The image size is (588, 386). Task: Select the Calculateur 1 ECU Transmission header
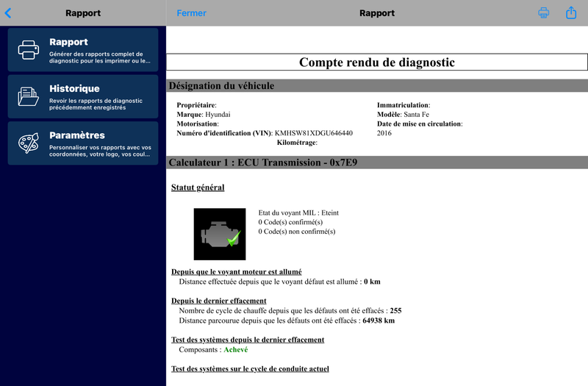[377, 162]
